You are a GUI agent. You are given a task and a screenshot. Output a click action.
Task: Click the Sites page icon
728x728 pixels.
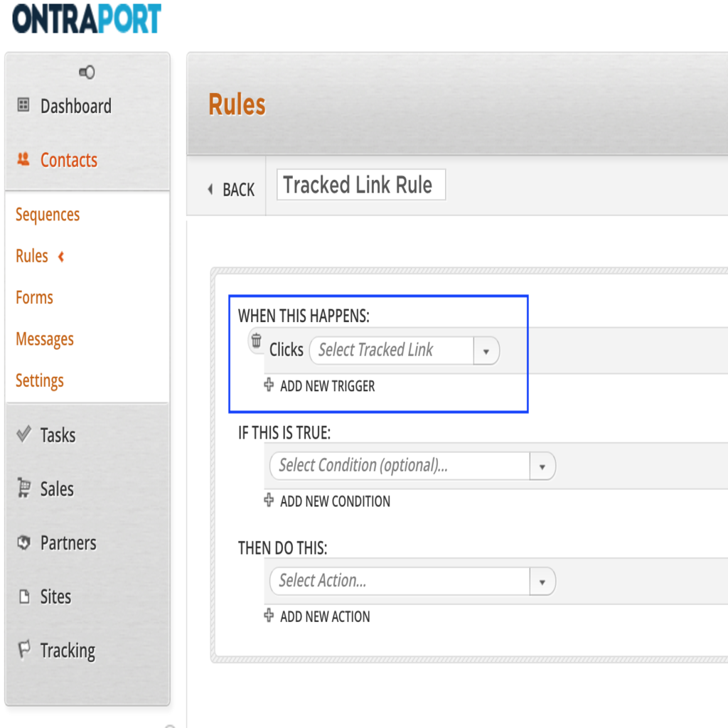23,597
